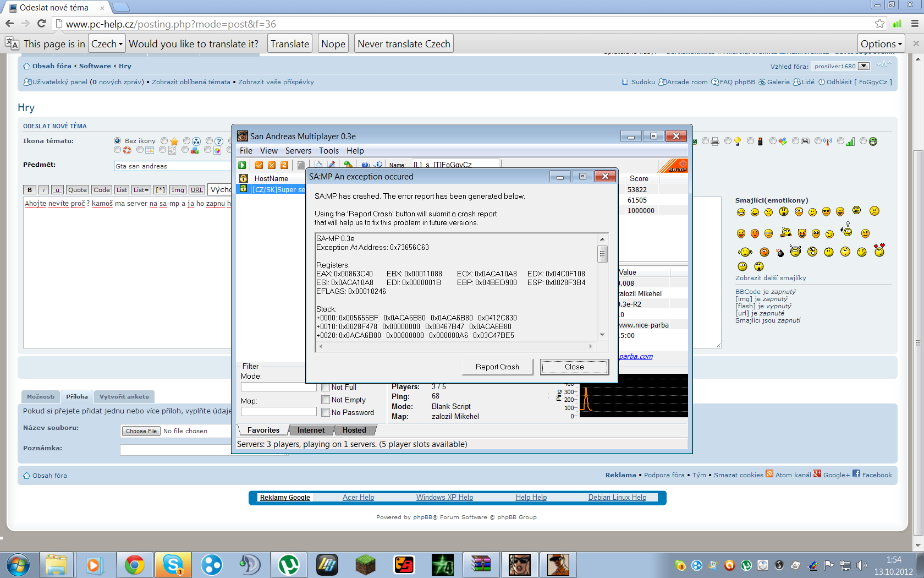Click 'Never translate Czech' button
924x578 pixels.
(x=404, y=44)
